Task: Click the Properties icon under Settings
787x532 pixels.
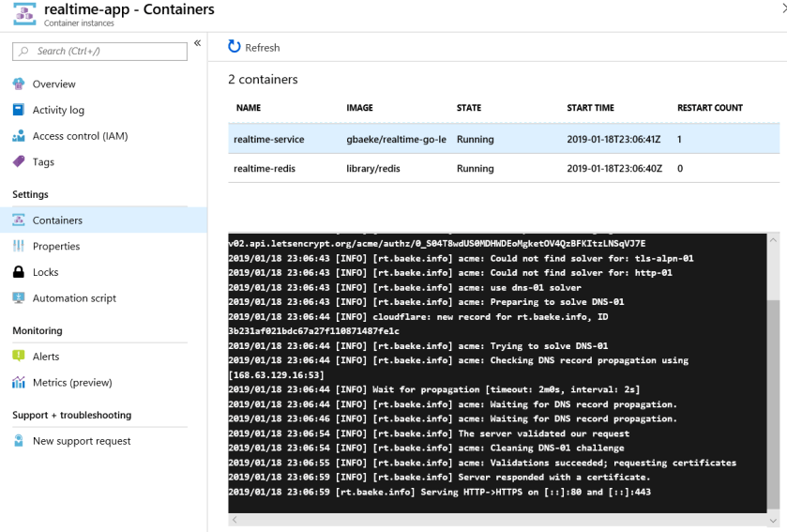Action: coord(18,246)
